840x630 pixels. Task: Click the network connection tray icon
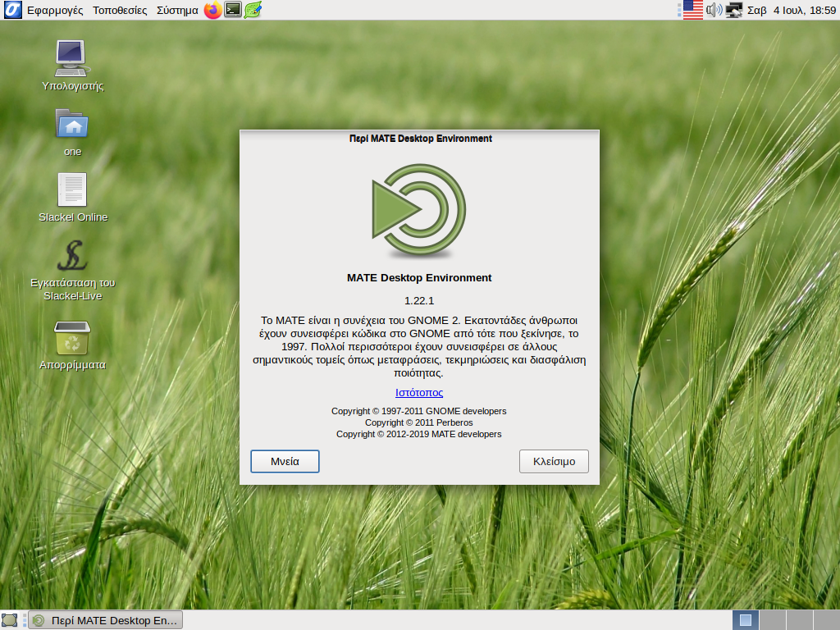click(734, 10)
